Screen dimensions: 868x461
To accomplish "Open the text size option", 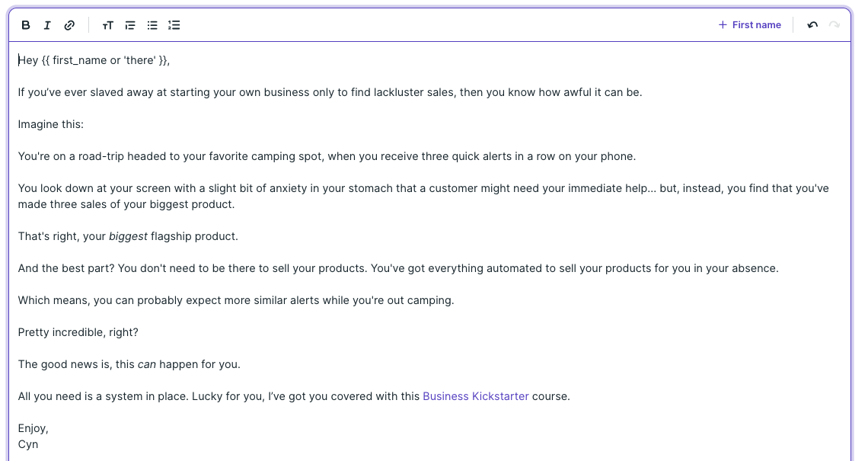I will click(107, 25).
